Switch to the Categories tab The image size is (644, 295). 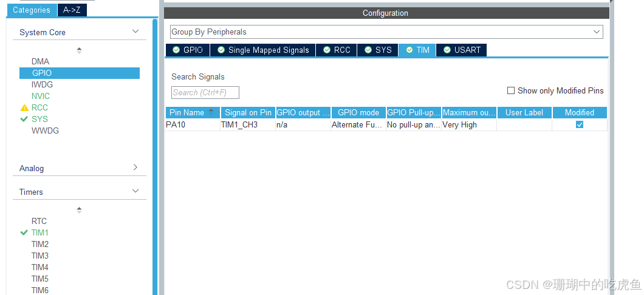31,10
